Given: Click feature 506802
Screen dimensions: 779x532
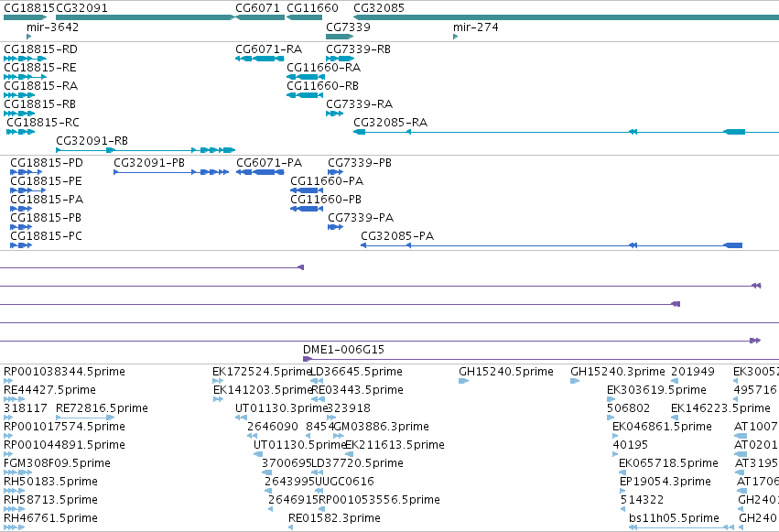Looking at the screenshot, I should coord(628,408).
